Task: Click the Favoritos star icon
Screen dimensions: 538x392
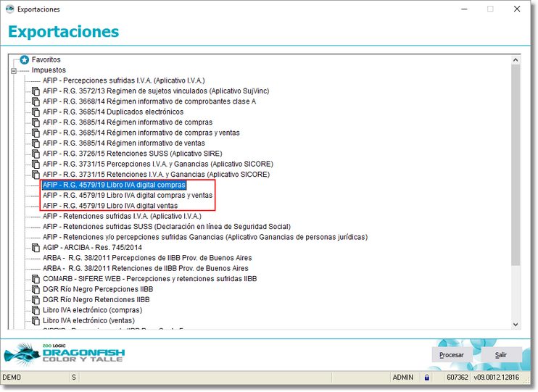Action: point(24,59)
